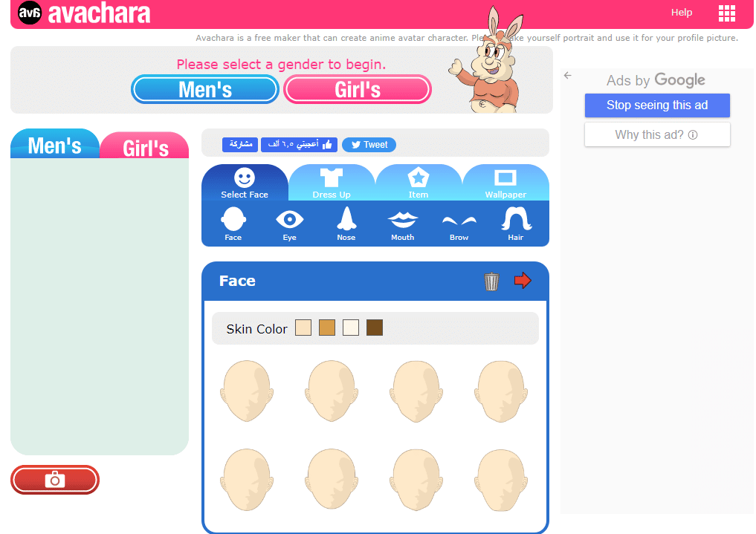Pick the tan orange skin color swatch
This screenshot has height=534, width=756.
[x=327, y=328]
